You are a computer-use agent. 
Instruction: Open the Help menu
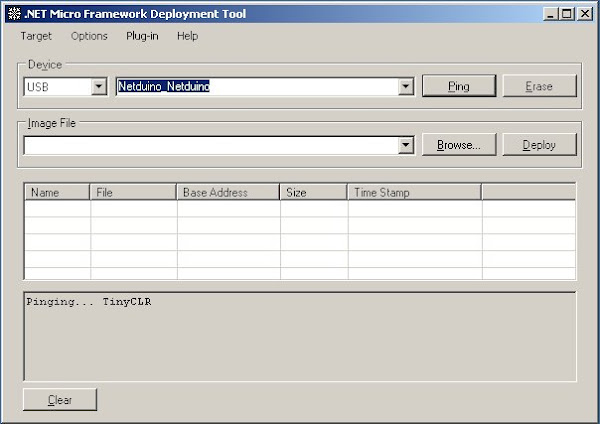tap(188, 36)
